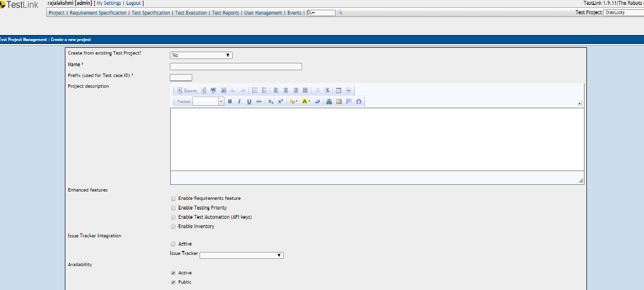Open Create from existing Test Project dropdown
644x290 pixels.
coord(201,56)
